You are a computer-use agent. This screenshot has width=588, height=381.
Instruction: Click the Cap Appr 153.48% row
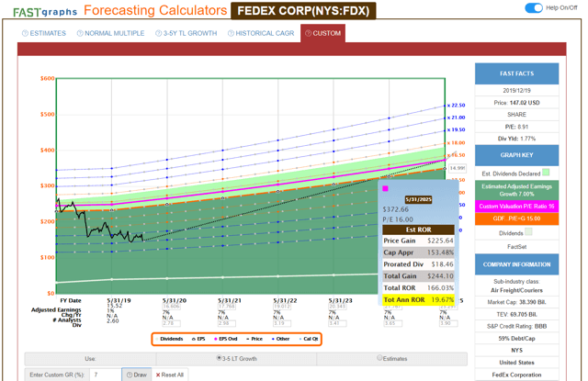(x=419, y=252)
